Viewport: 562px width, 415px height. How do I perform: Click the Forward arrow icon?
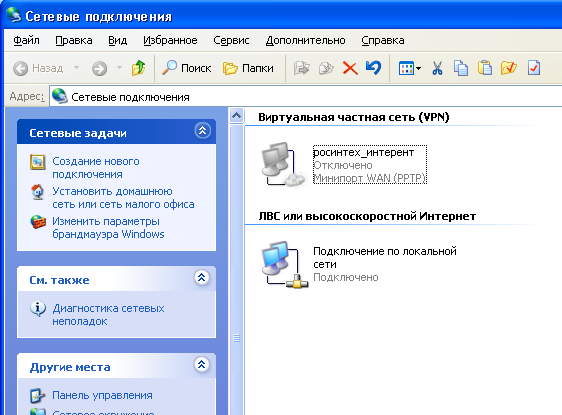(x=99, y=68)
